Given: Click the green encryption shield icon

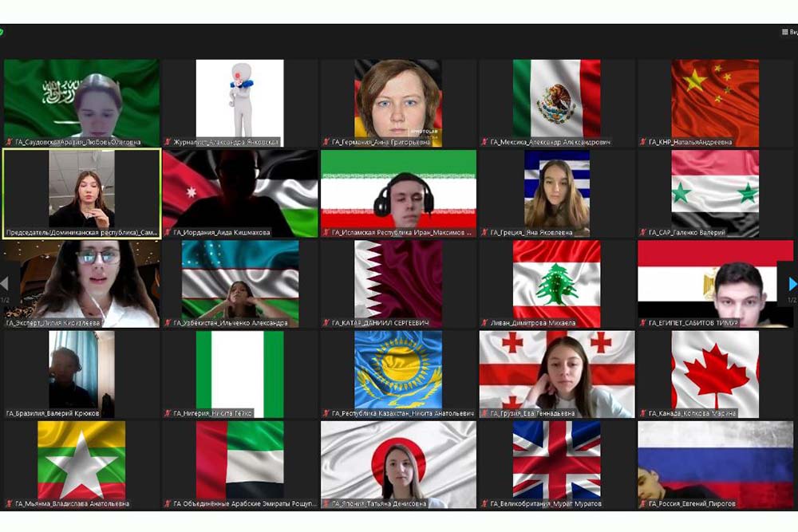Looking at the screenshot, I should click(x=2, y=32).
